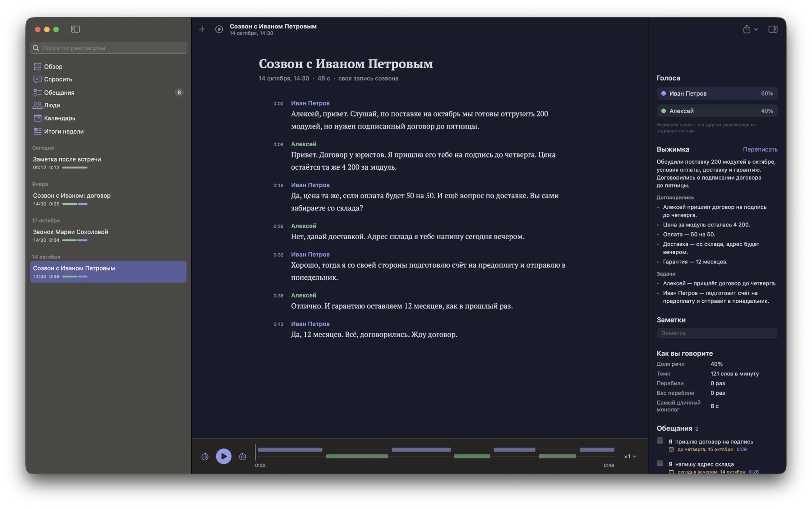Screen dimensions: 812x508
Task: Click the plus icon to add conversation
Action: [202, 29]
